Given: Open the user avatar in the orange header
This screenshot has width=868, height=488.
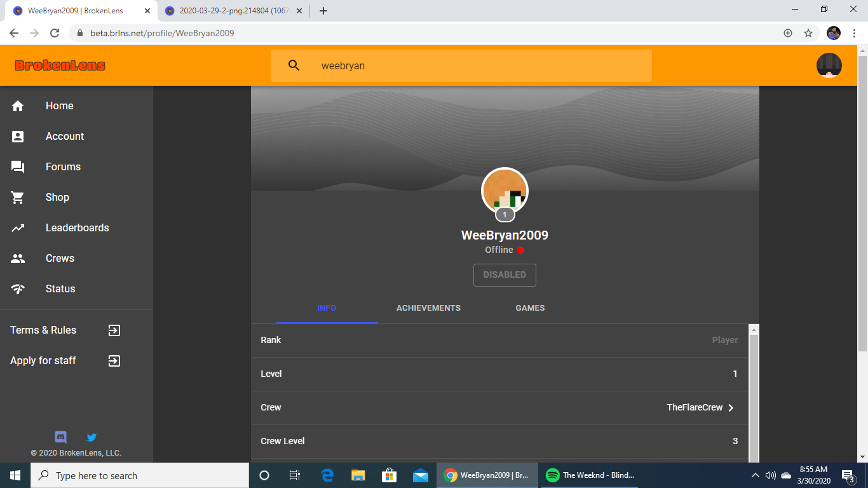Looking at the screenshot, I should tap(829, 65).
